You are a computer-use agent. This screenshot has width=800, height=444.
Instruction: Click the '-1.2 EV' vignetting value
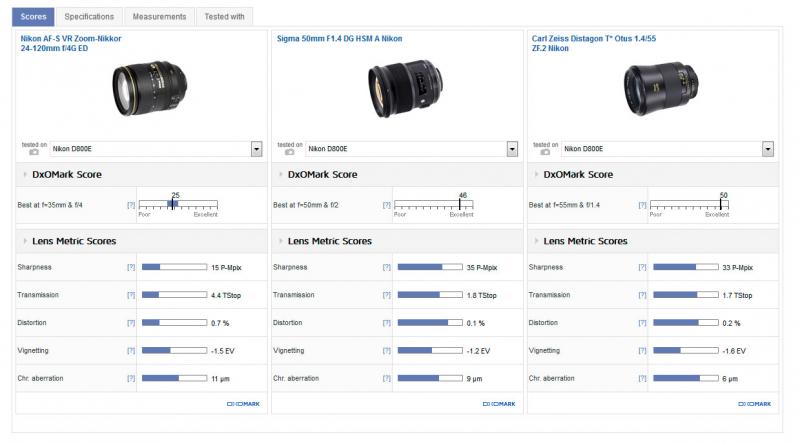point(478,351)
